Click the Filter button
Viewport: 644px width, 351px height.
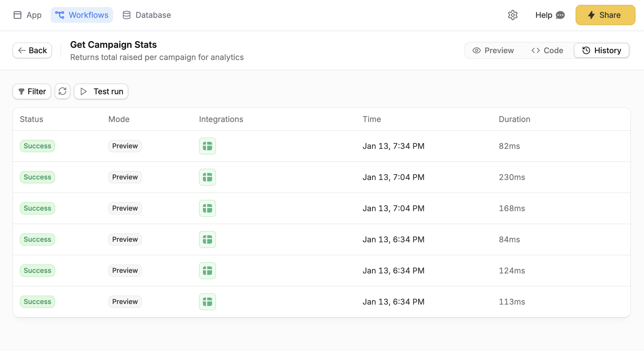pos(31,91)
